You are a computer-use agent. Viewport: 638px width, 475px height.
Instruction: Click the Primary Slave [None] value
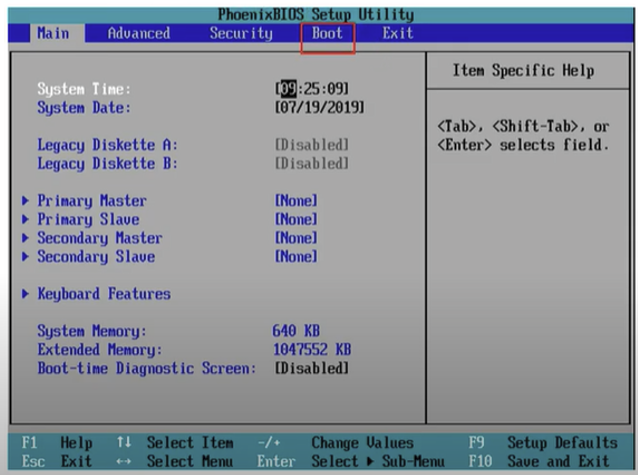pyautogui.click(x=296, y=219)
